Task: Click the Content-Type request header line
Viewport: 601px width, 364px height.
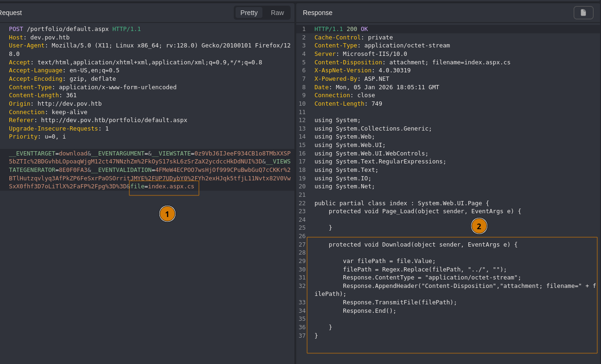Action: click(x=93, y=87)
